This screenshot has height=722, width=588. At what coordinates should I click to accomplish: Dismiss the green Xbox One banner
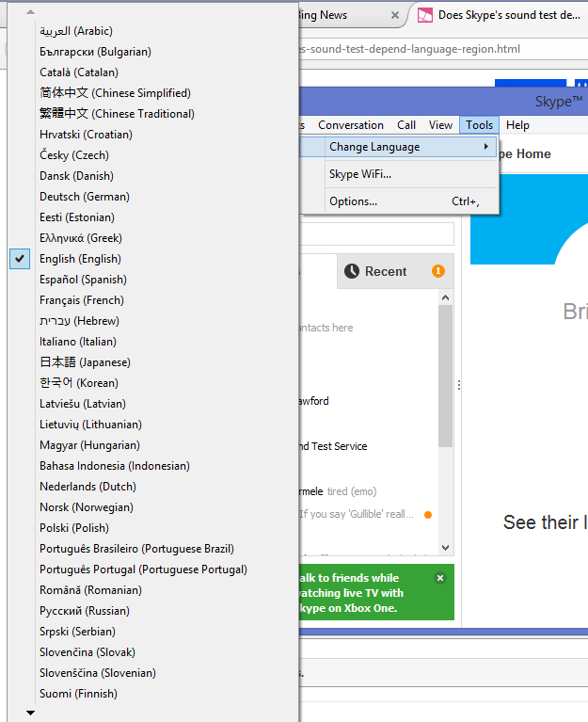click(x=440, y=578)
